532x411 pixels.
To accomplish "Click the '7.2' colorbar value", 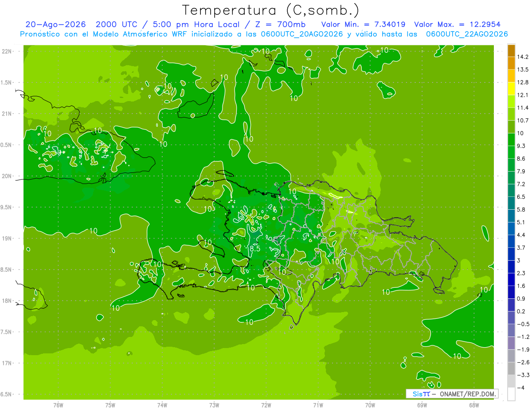I will 521,184.
